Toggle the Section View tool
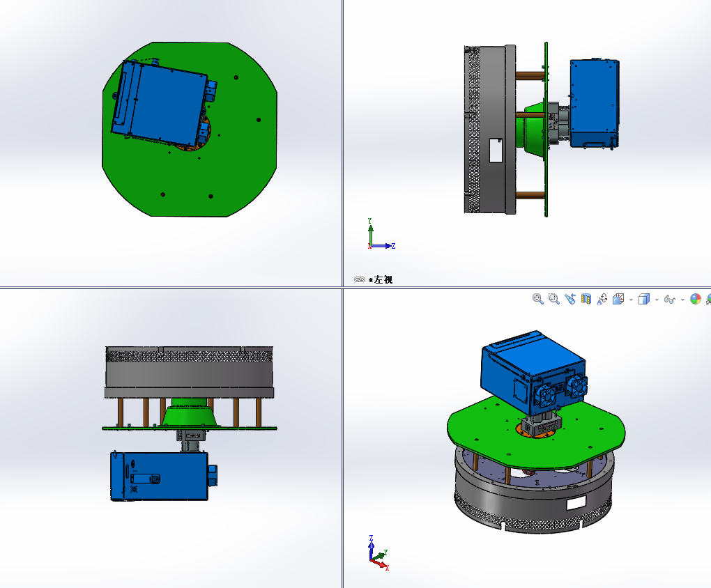 (586, 299)
